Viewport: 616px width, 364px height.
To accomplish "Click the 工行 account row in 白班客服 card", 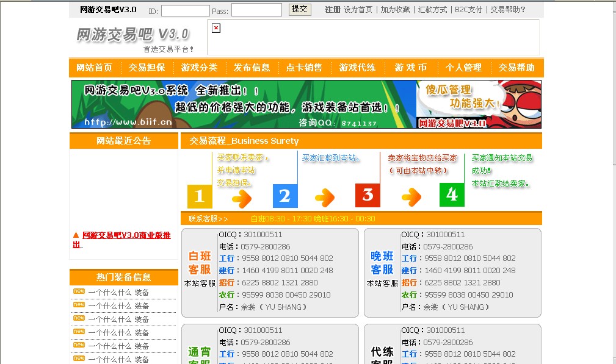I will (x=276, y=259).
